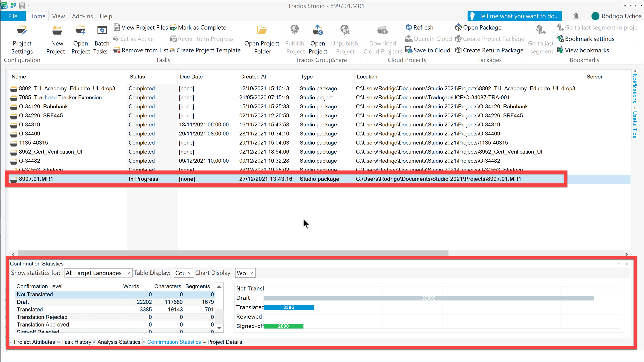Click View bookmarks
This screenshot has height=362, width=644.
[x=583, y=50]
